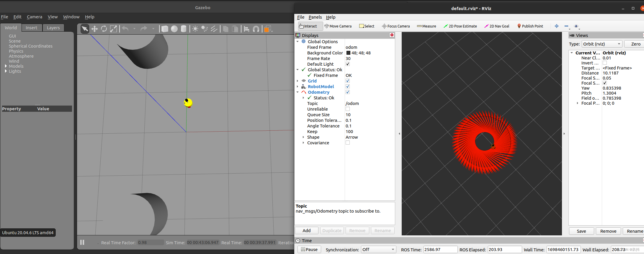Switch to the Gazebo Layers tab

(53, 27)
